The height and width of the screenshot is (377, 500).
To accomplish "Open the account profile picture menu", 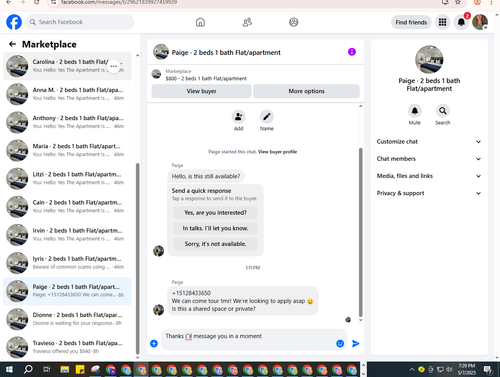I will coord(480,22).
